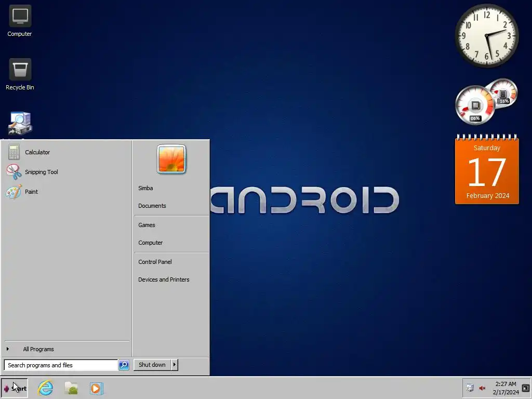Click the Shut down button
The height and width of the screenshot is (399, 532).
pos(152,365)
